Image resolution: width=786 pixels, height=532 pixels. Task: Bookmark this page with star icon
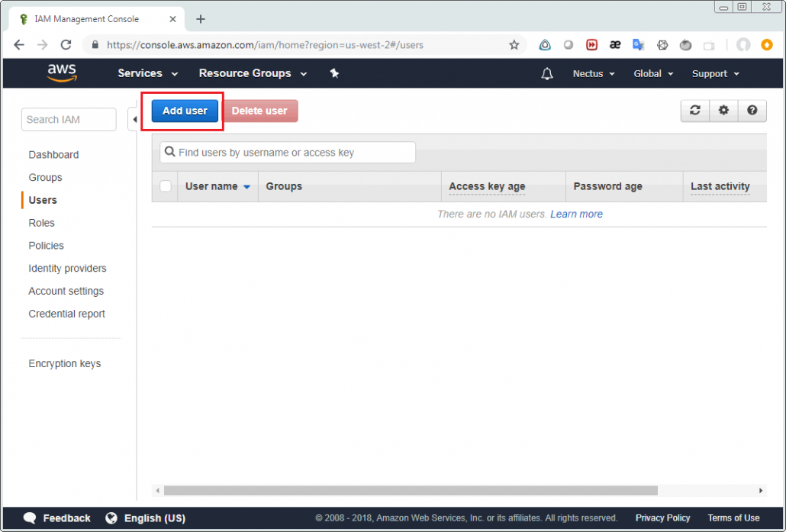[514, 45]
